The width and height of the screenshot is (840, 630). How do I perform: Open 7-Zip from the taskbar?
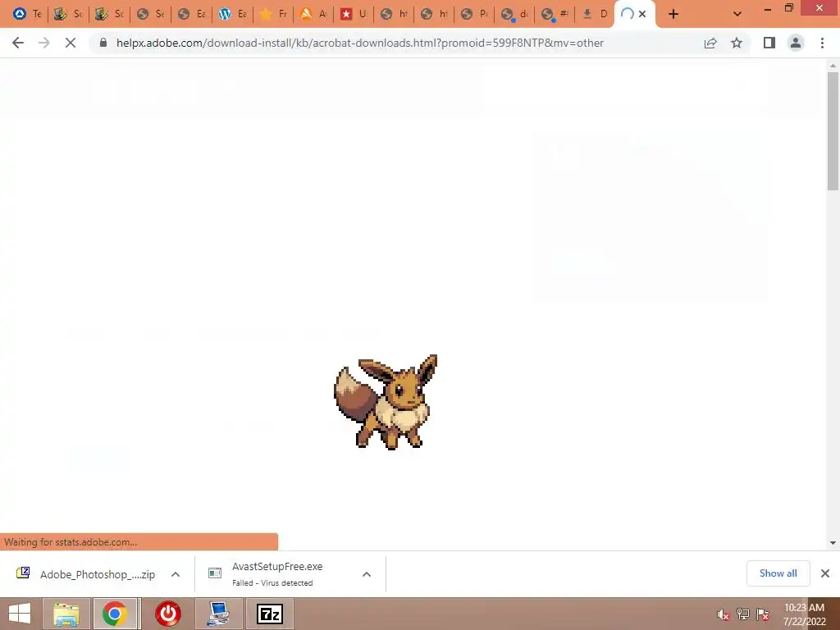tap(270, 614)
